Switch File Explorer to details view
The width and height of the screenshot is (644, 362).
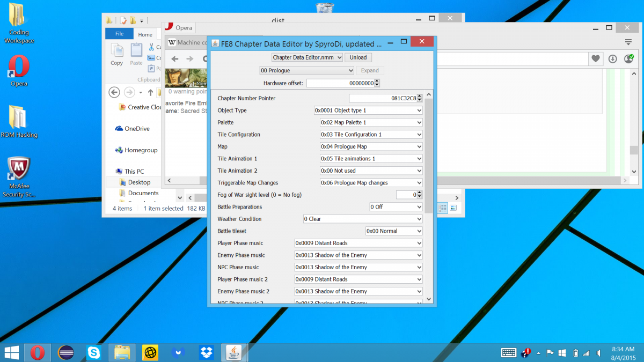[x=443, y=208]
